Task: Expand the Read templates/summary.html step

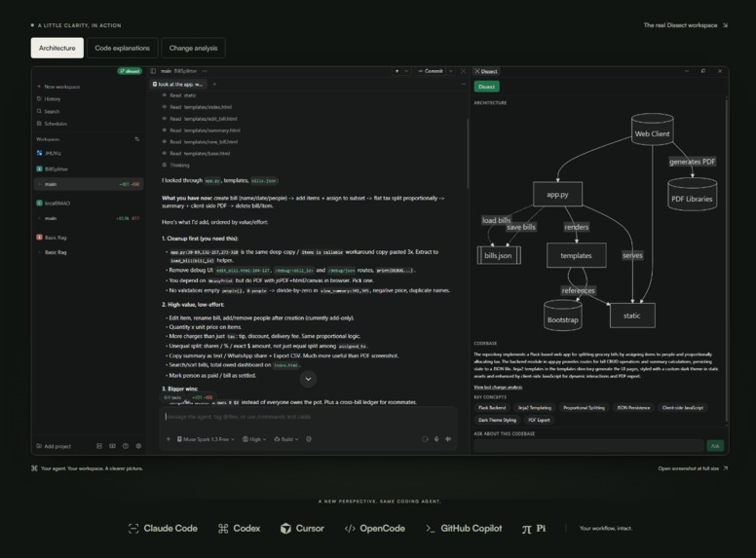Action: tap(201, 130)
